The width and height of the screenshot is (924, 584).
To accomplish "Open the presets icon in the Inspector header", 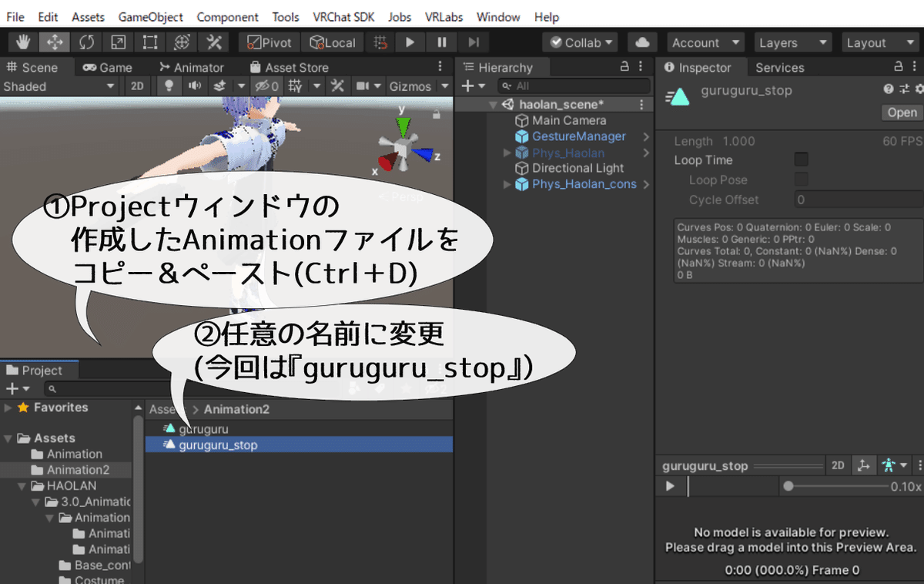I will click(x=904, y=89).
